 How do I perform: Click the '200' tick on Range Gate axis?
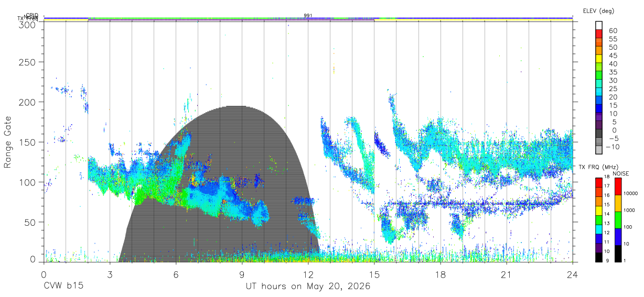pyautogui.click(x=28, y=102)
